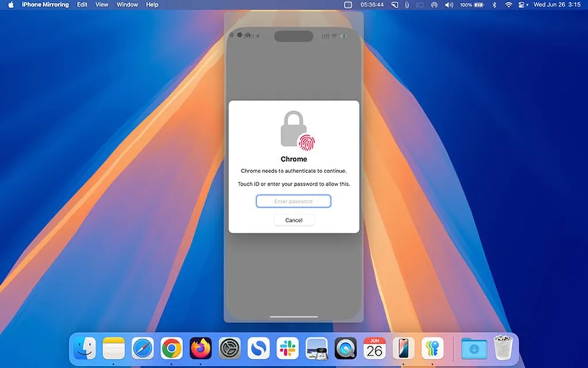Viewport: 588px width, 368px height.
Task: Open the Downloads folder stack
Action: [x=474, y=348]
